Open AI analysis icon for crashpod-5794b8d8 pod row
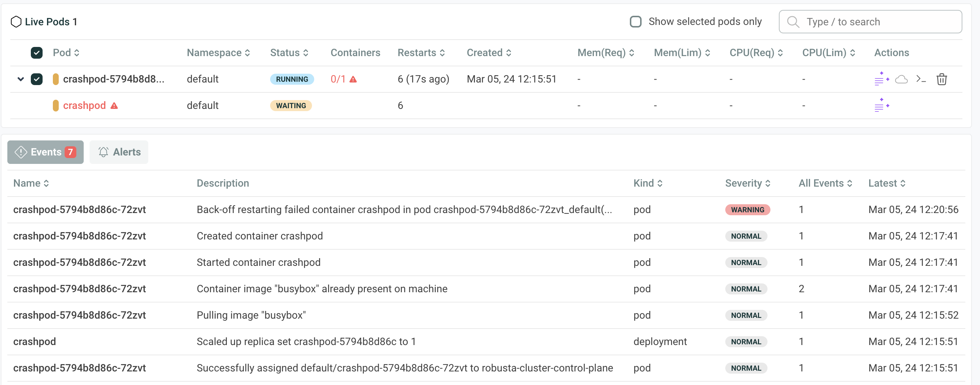The image size is (980, 385). (882, 79)
